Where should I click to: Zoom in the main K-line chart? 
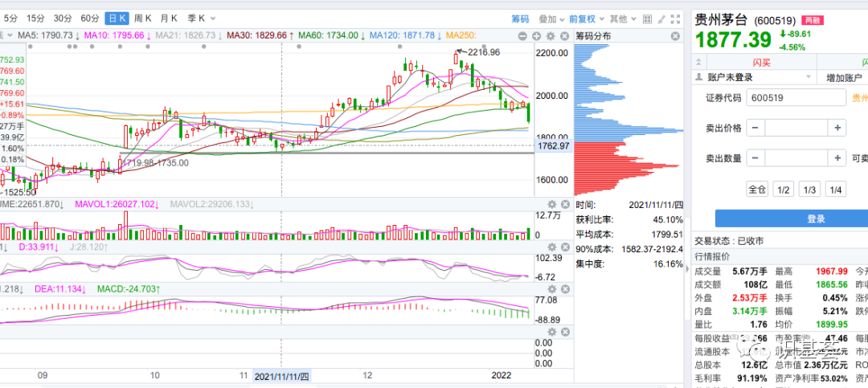(536, 36)
